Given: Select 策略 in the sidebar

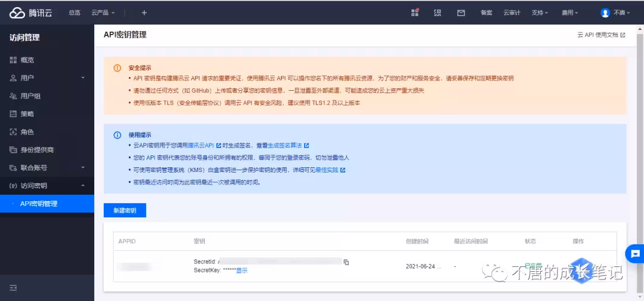Looking at the screenshot, I should (47, 114).
